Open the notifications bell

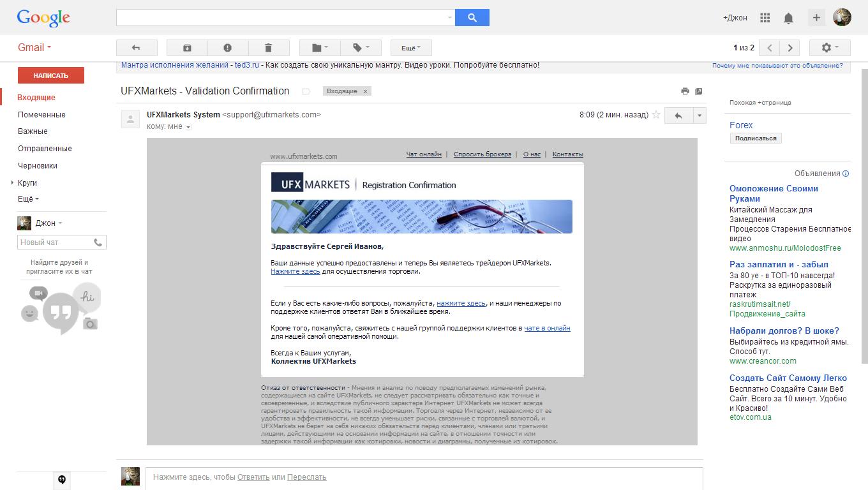pyautogui.click(x=788, y=18)
